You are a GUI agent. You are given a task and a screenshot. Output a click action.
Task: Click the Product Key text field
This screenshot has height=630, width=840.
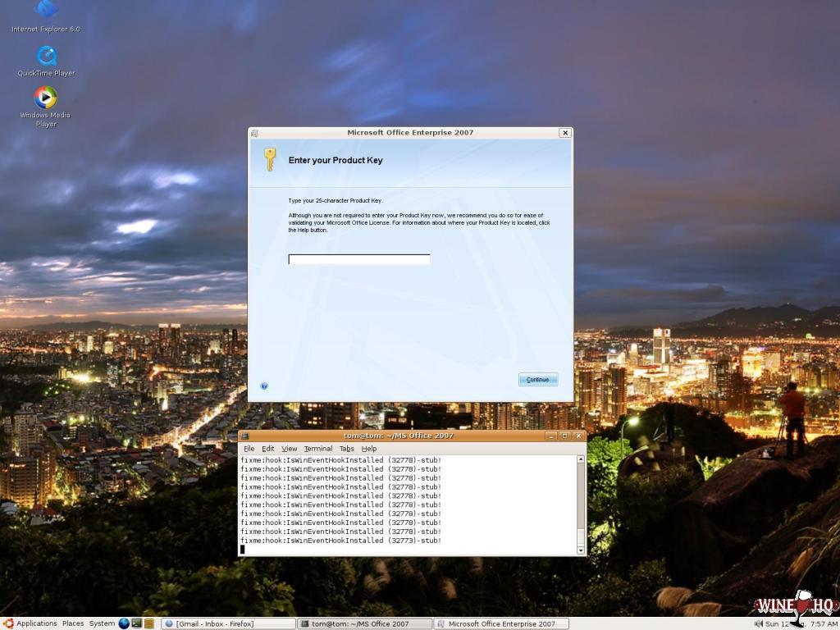pyautogui.click(x=359, y=259)
